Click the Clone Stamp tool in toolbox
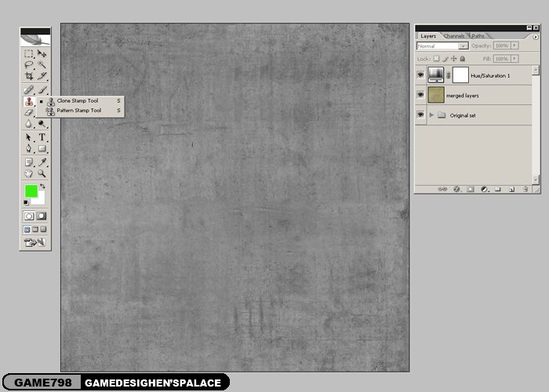Viewport: 549px width, 392px height. pyautogui.click(x=29, y=101)
